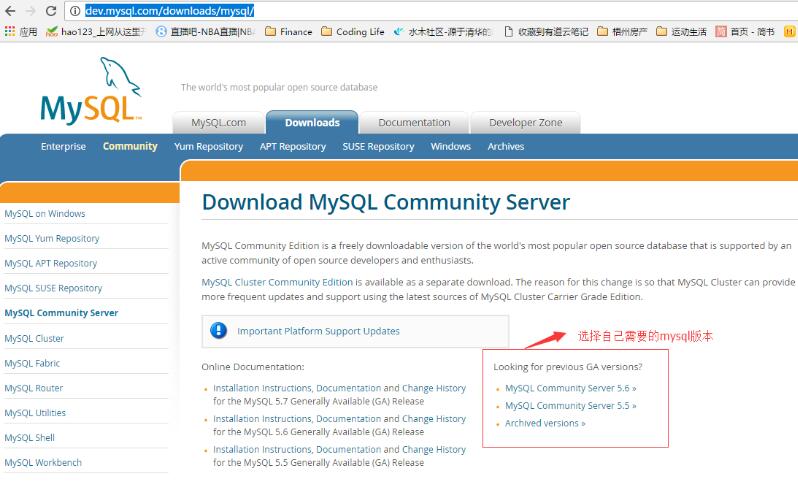
Task: Open the Finance bookmarks folder
Action: click(289, 32)
